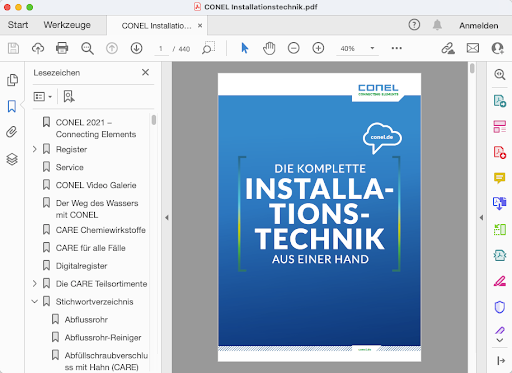Collapse the right tools pane arrow
Screen dimensions: 512x373
(x=481, y=218)
